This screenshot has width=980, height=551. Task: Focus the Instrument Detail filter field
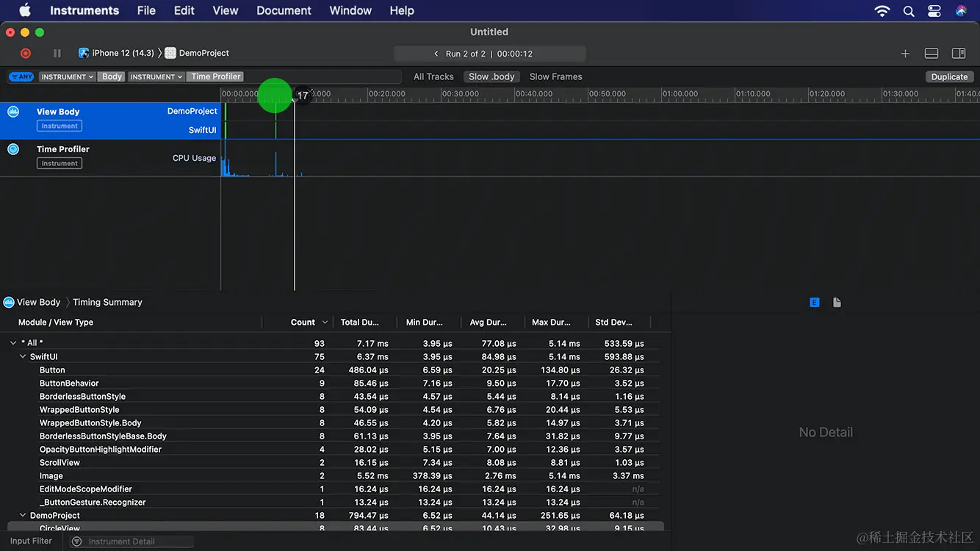[x=132, y=541]
